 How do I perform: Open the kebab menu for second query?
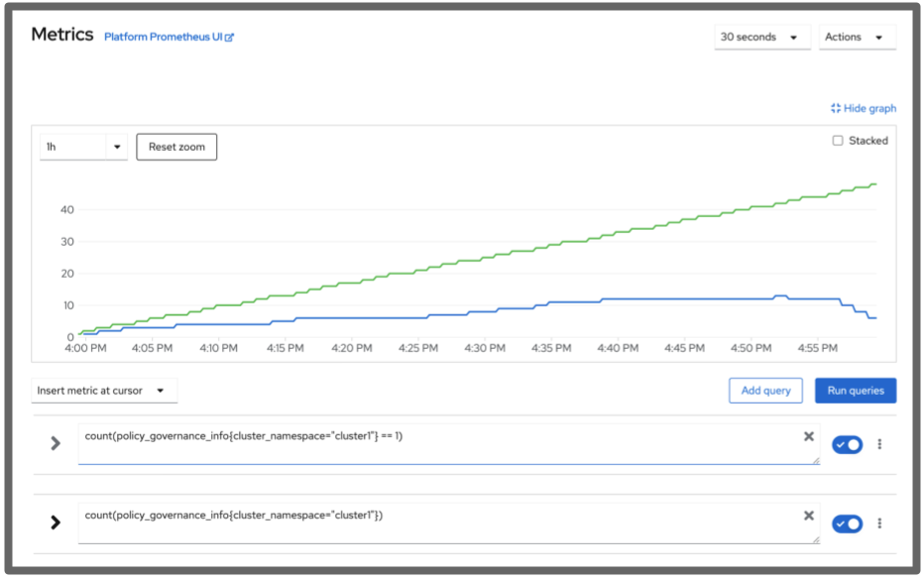click(x=879, y=523)
